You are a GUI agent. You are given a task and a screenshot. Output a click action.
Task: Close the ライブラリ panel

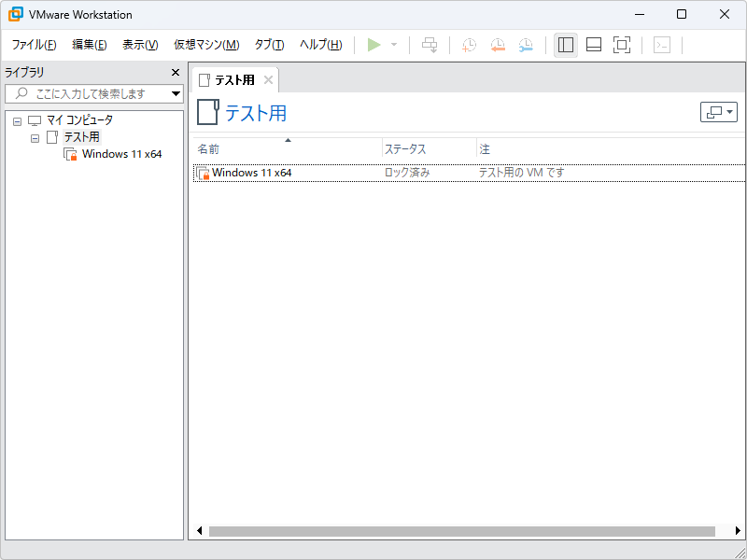point(176,73)
